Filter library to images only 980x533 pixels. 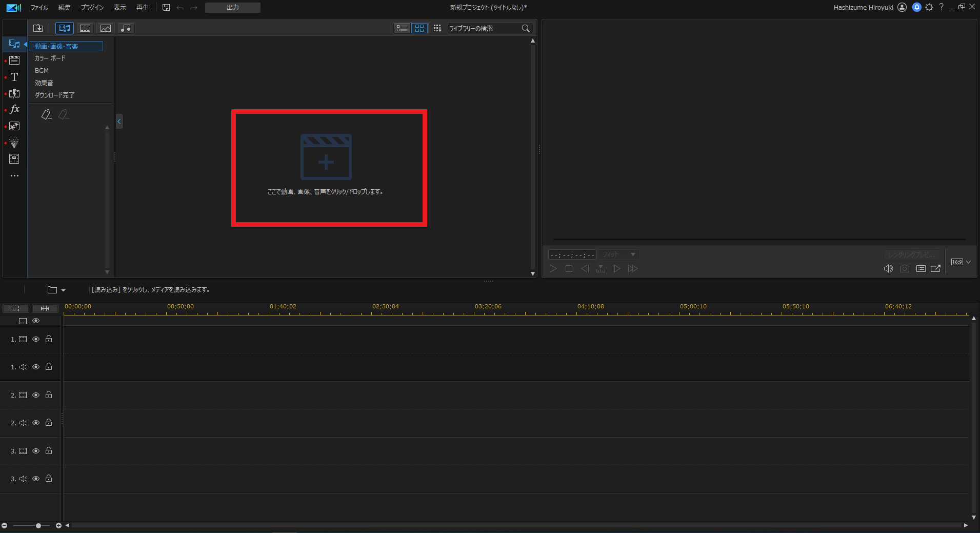point(106,28)
